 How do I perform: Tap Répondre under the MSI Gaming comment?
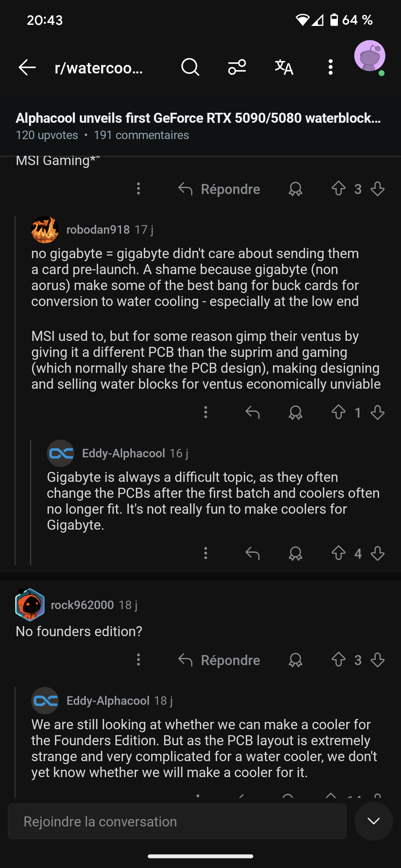219,189
